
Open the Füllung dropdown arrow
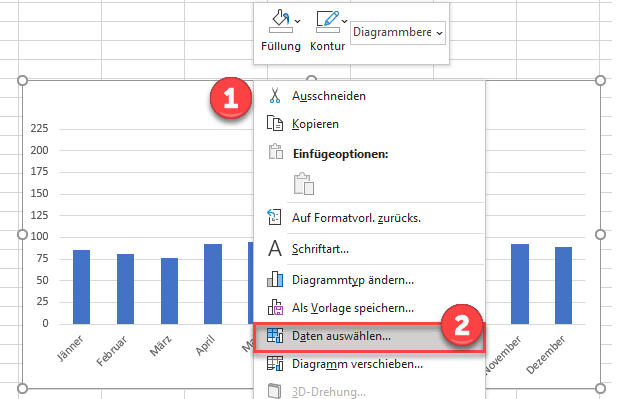298,21
